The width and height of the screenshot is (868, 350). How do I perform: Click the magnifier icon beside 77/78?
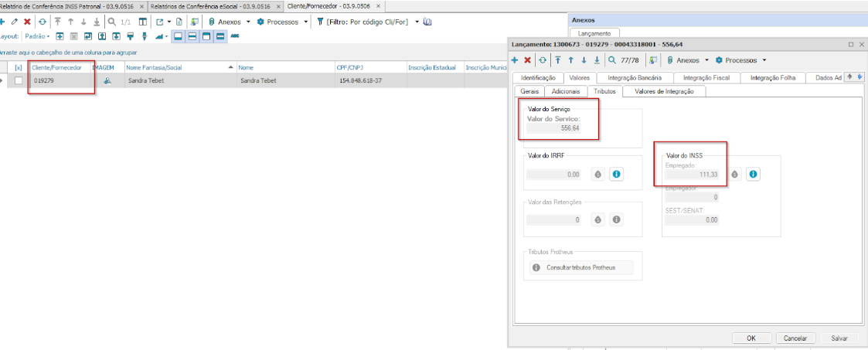coord(611,59)
